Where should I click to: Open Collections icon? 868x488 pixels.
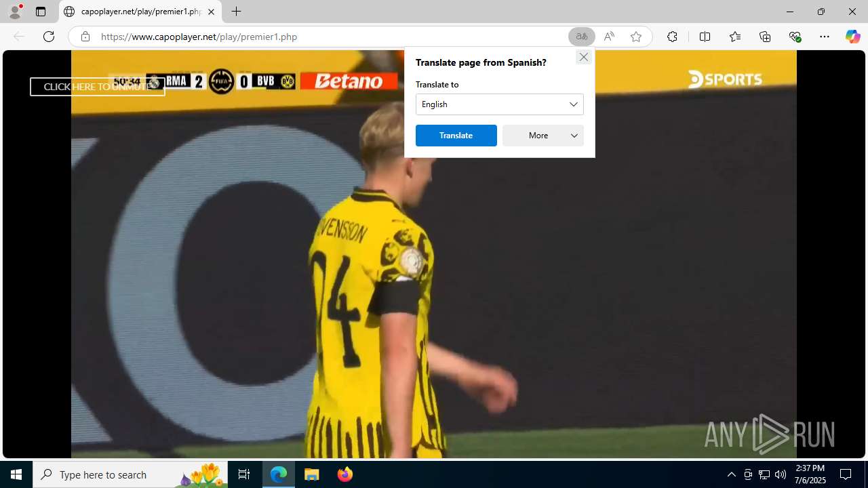(x=765, y=37)
